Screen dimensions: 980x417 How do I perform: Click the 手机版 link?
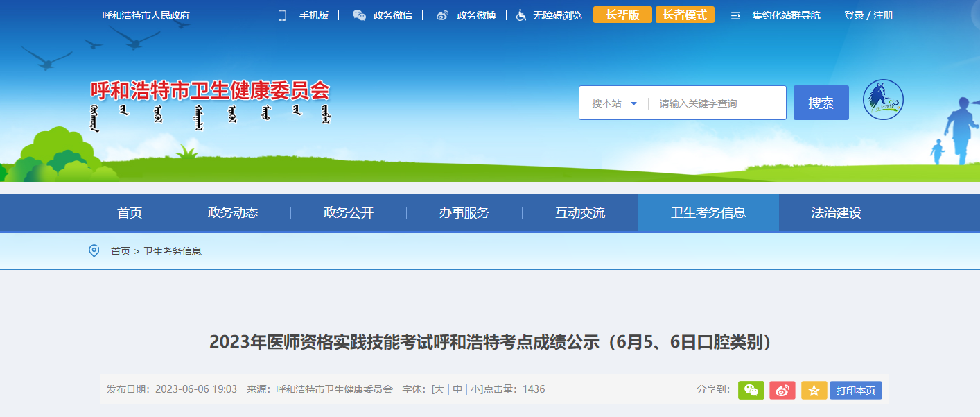tap(314, 15)
